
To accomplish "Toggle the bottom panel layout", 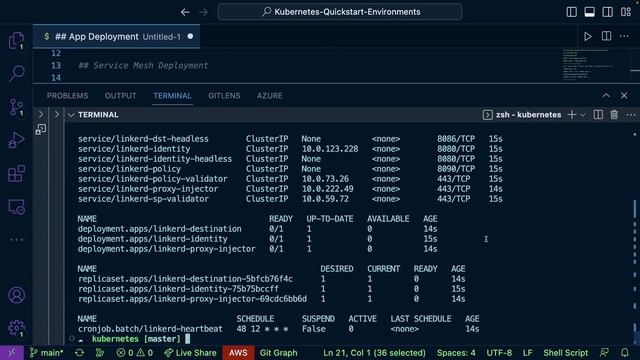I will 589,12.
